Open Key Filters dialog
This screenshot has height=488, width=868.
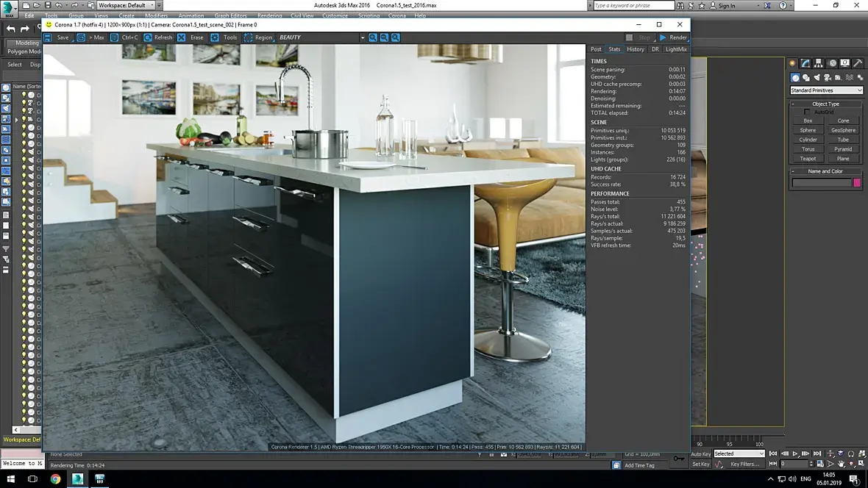744,464
